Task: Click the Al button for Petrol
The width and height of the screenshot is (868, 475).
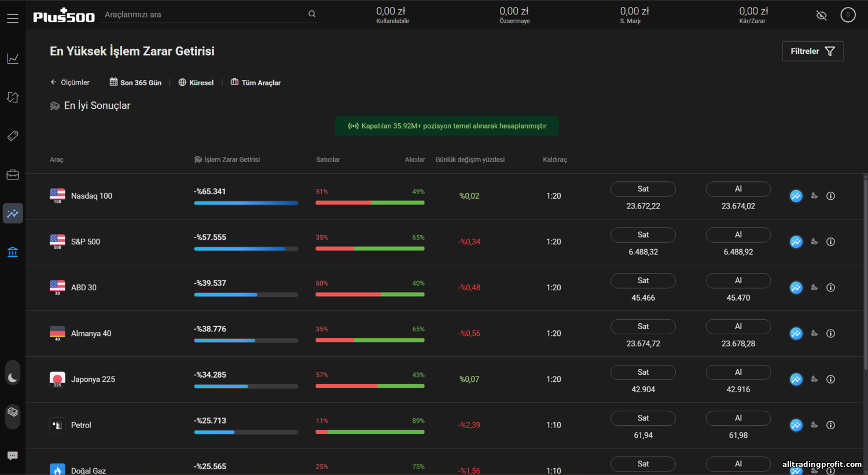Action: (x=738, y=418)
